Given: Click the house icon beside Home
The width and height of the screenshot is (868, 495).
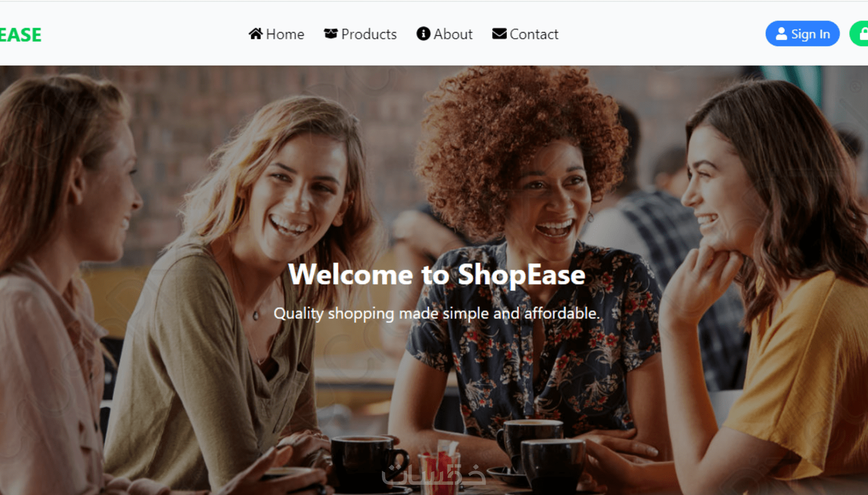Looking at the screenshot, I should [x=256, y=34].
